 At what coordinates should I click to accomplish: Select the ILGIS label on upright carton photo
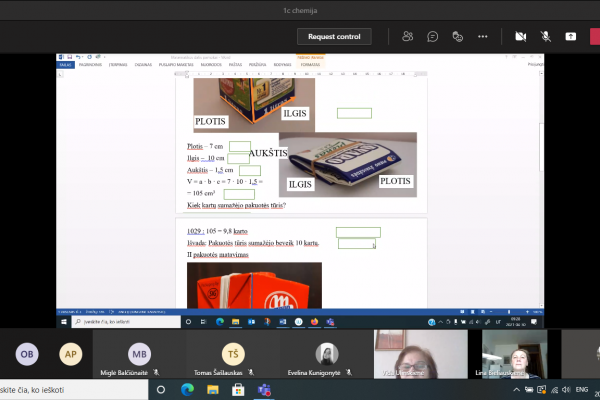point(295,113)
